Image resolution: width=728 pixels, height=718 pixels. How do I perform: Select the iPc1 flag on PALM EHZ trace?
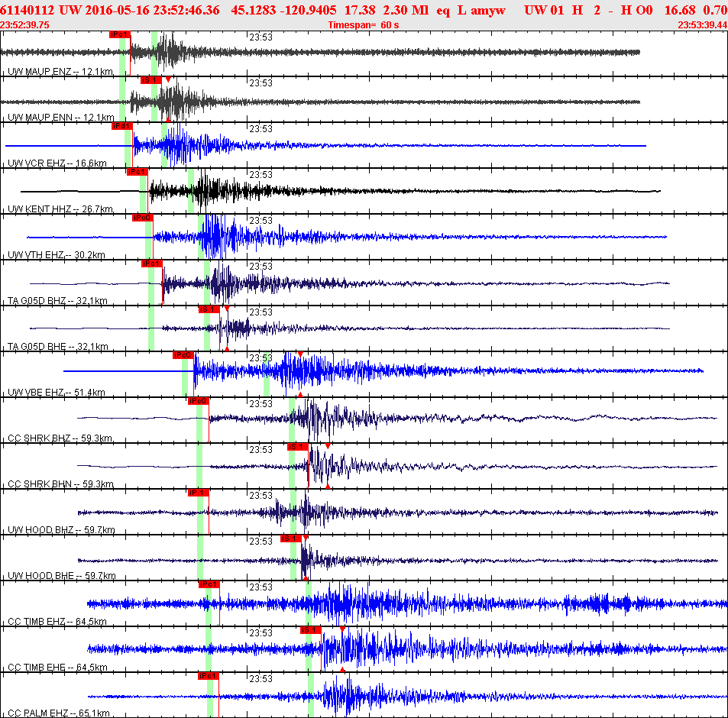pyautogui.click(x=208, y=676)
